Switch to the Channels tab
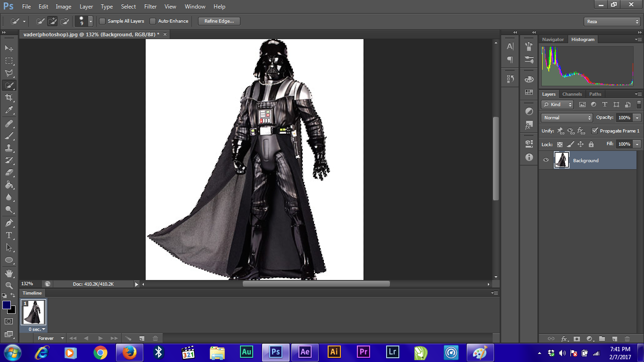This screenshot has width=644, height=362. pos(572,94)
